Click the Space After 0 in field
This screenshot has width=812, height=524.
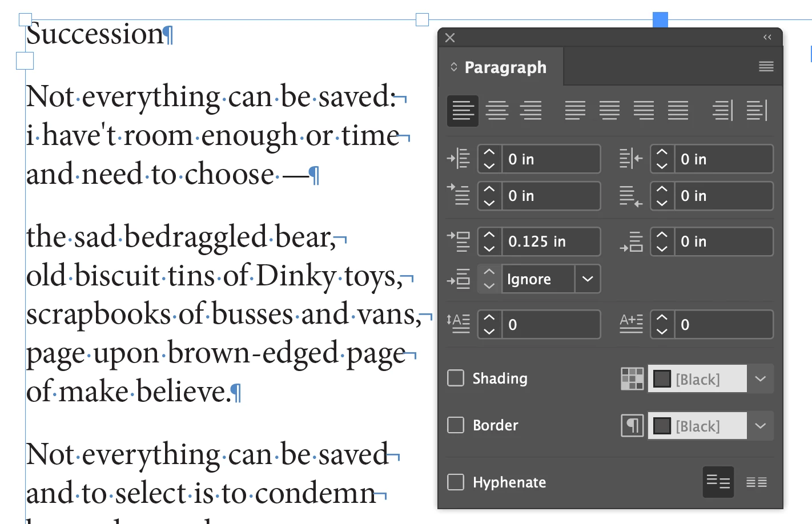tap(723, 241)
